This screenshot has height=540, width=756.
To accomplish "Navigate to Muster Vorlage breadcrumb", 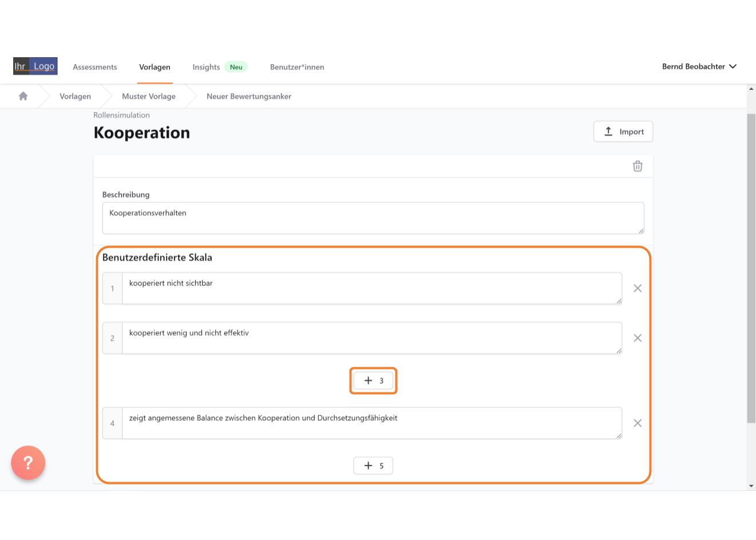I will pos(149,96).
